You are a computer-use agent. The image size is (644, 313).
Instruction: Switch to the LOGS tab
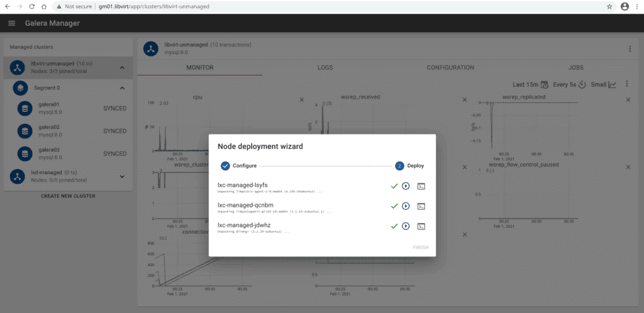coord(325,67)
